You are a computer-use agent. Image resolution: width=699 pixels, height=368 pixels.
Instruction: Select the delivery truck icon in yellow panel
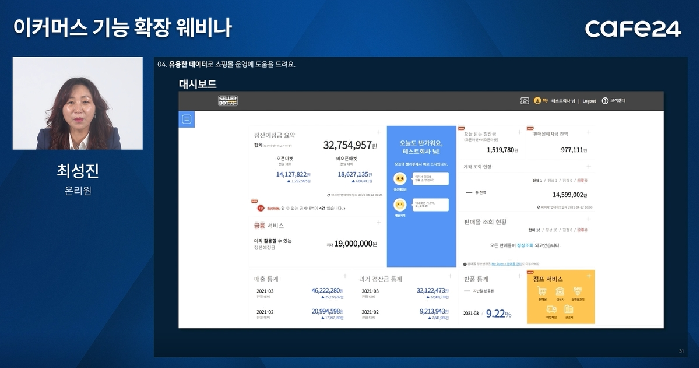coord(551,309)
